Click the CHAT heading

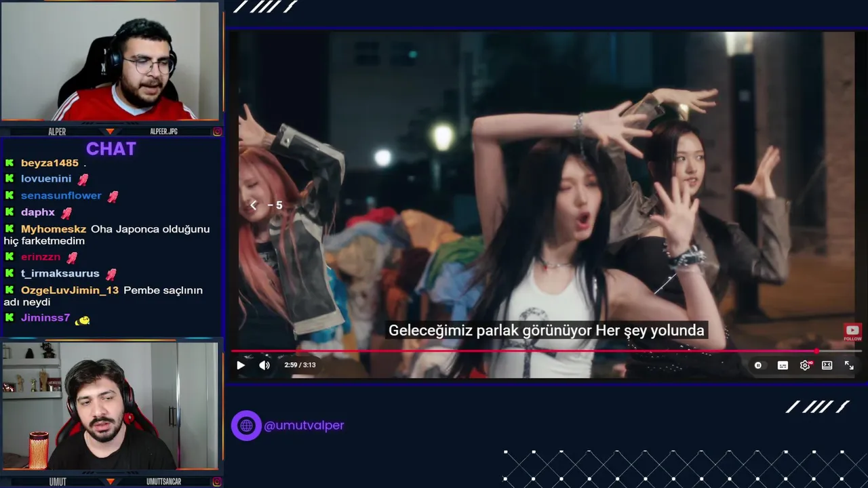coord(111,149)
